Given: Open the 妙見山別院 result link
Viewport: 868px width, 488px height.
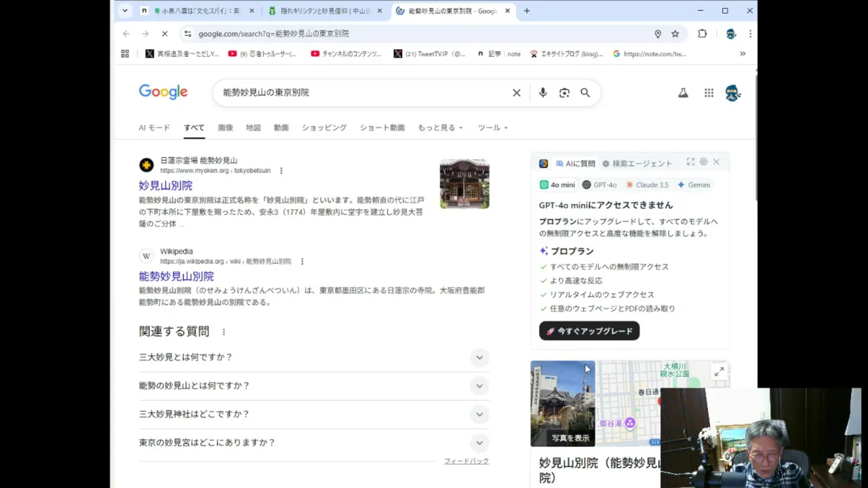Looking at the screenshot, I should point(165,186).
